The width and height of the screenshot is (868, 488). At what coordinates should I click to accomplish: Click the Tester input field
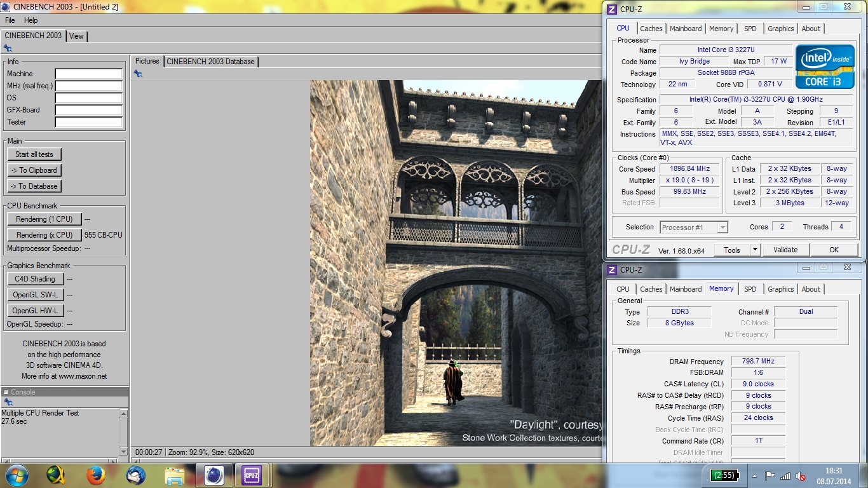[x=88, y=123]
